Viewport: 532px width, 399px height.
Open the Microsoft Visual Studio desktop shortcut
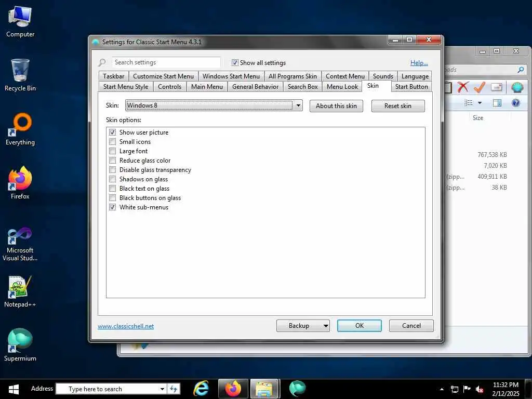(20, 244)
